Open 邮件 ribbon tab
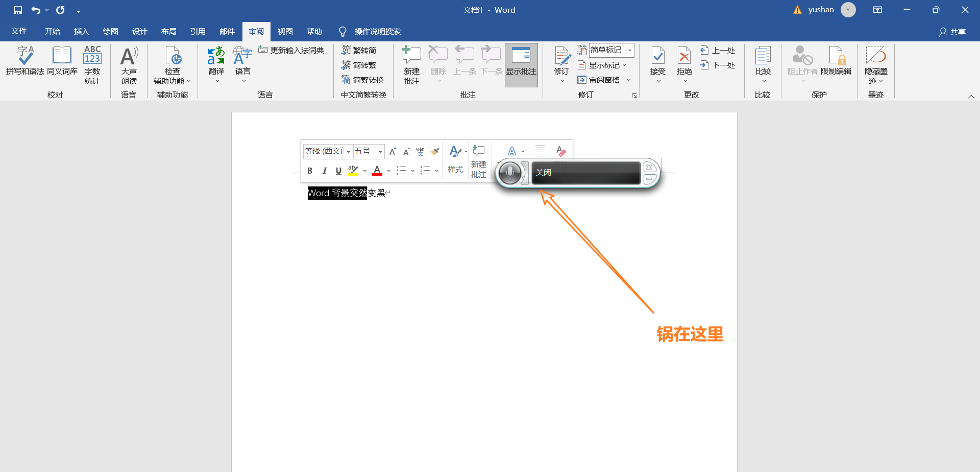 tap(227, 31)
